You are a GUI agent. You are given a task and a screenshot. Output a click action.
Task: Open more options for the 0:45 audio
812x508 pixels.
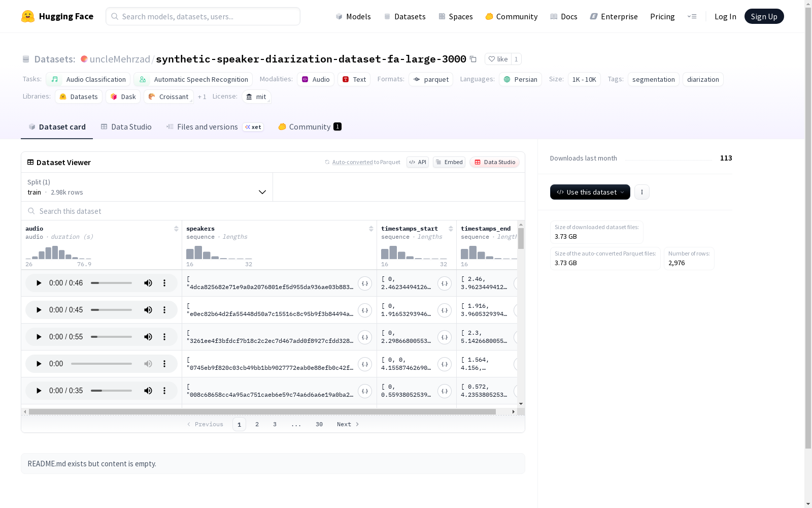point(164,310)
